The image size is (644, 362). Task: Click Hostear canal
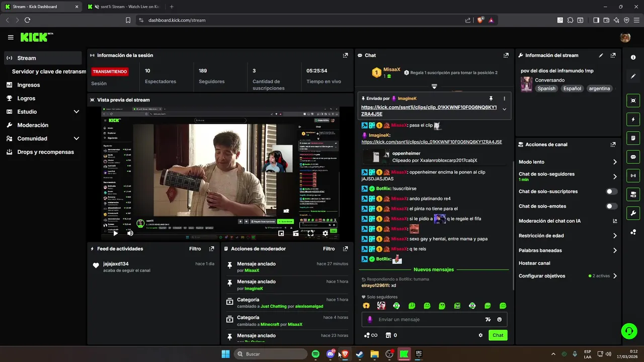pyautogui.click(x=534, y=263)
